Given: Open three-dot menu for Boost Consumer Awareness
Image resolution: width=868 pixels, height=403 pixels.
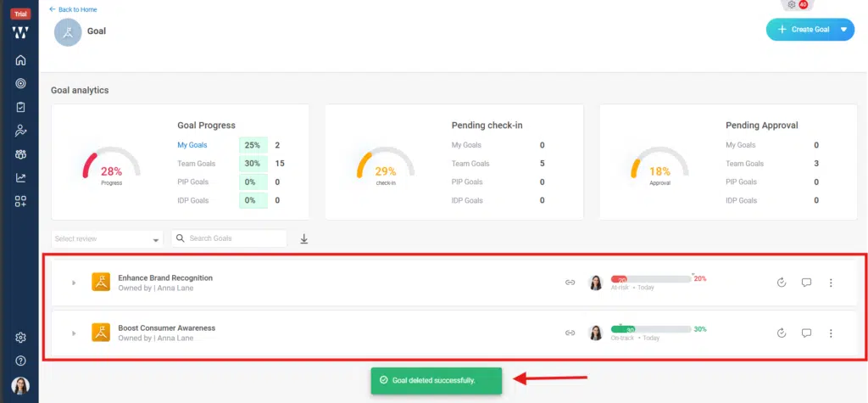Looking at the screenshot, I should pos(831,333).
